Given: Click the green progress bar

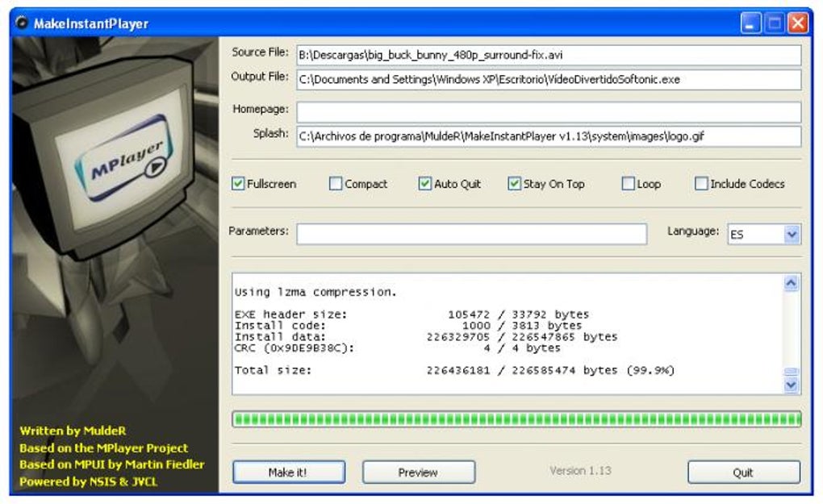Looking at the screenshot, I should point(516,419).
